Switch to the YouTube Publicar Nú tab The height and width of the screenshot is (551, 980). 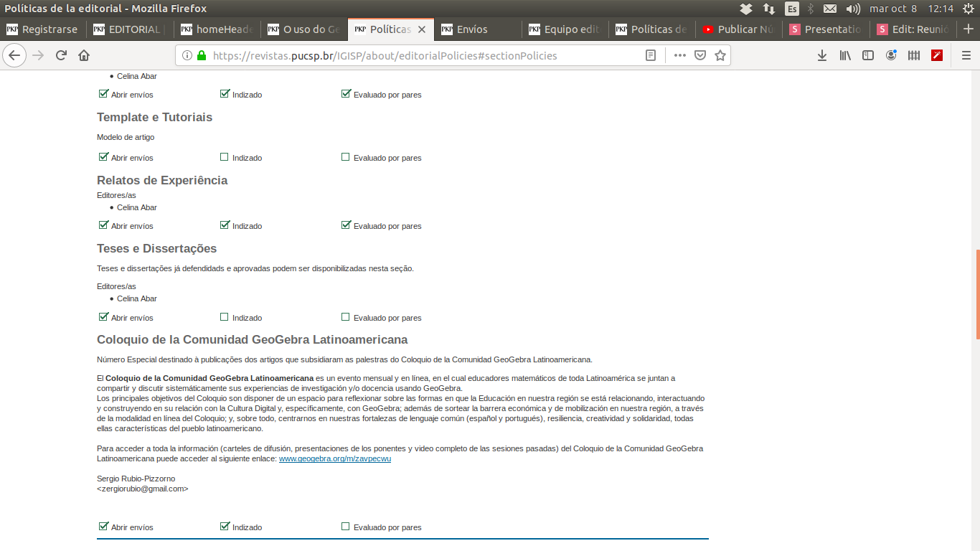(x=739, y=29)
